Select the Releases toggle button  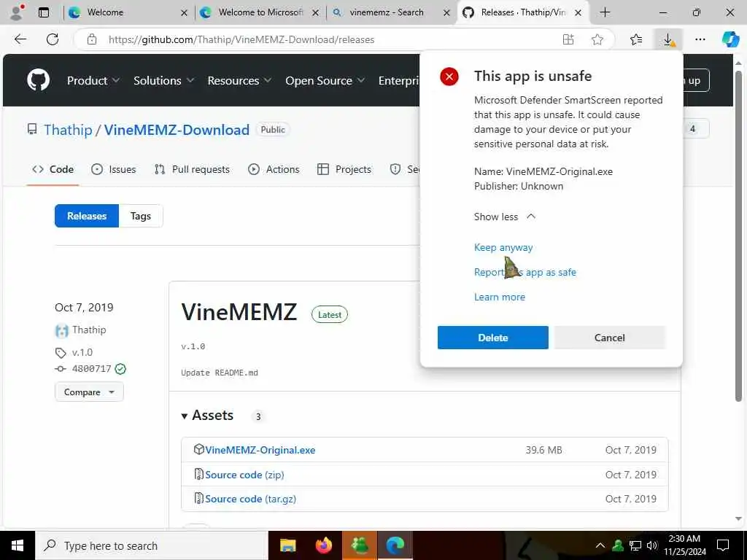pos(87,216)
